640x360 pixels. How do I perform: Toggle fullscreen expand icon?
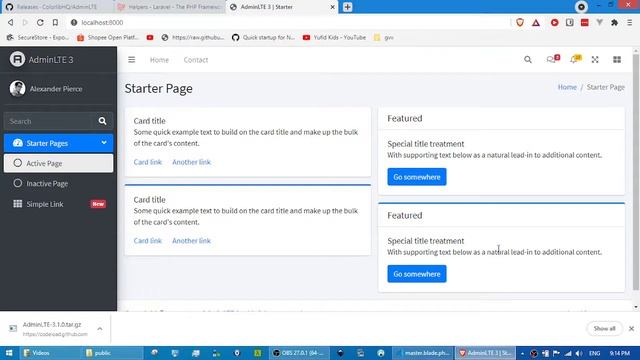(x=595, y=60)
